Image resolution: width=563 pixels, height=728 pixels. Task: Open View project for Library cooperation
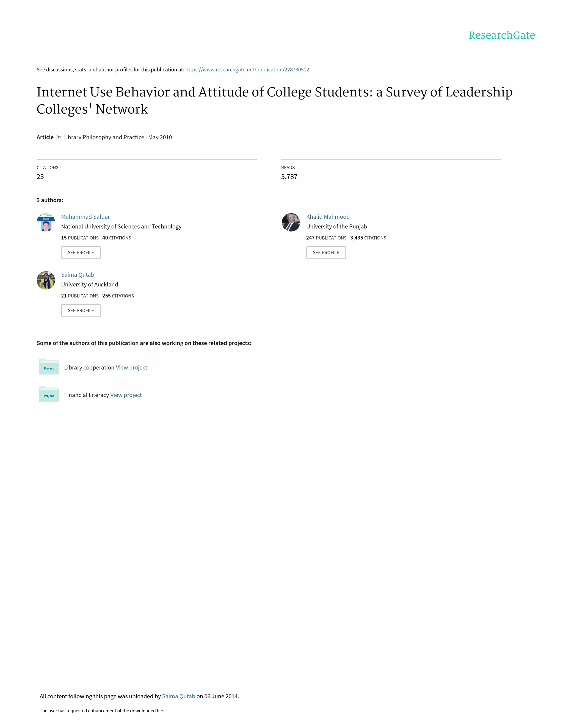point(131,367)
